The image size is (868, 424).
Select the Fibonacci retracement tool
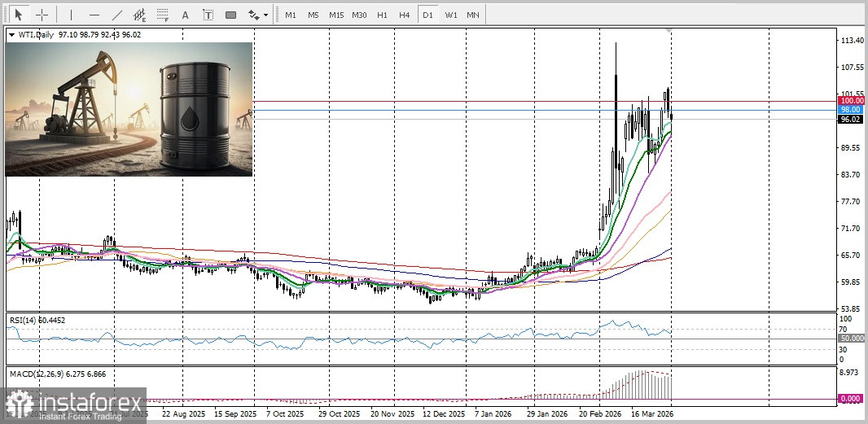click(x=163, y=15)
